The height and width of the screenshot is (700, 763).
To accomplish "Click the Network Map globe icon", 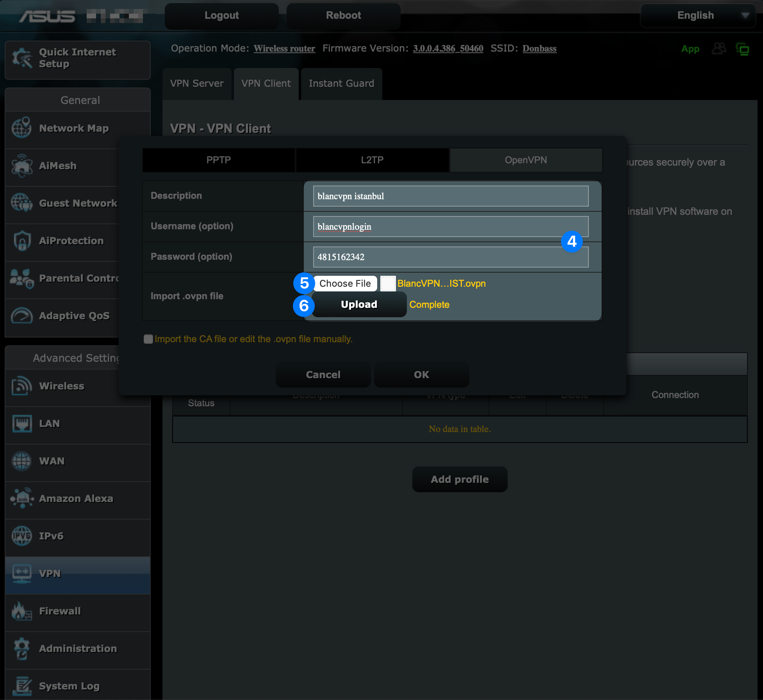I will [21, 128].
